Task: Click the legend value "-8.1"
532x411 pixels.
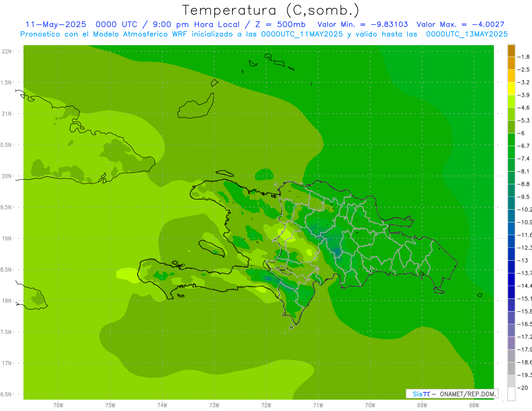Action: (524, 172)
